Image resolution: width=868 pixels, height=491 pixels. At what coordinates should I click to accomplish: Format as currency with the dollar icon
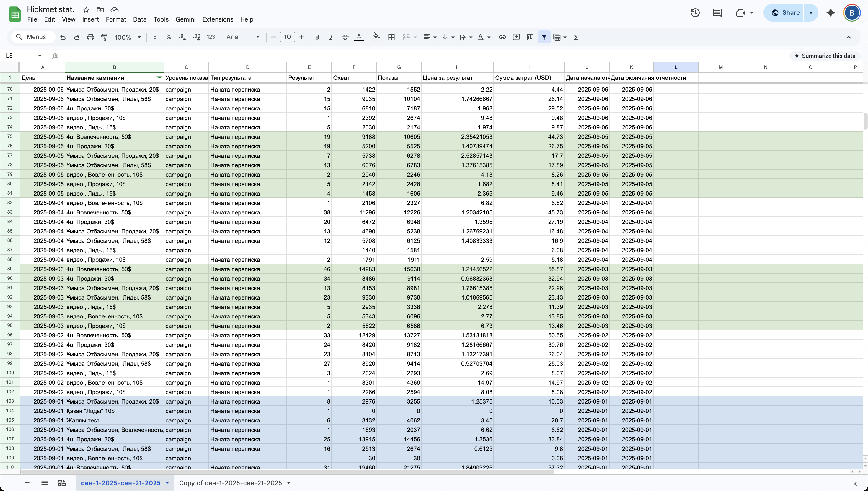(x=155, y=37)
